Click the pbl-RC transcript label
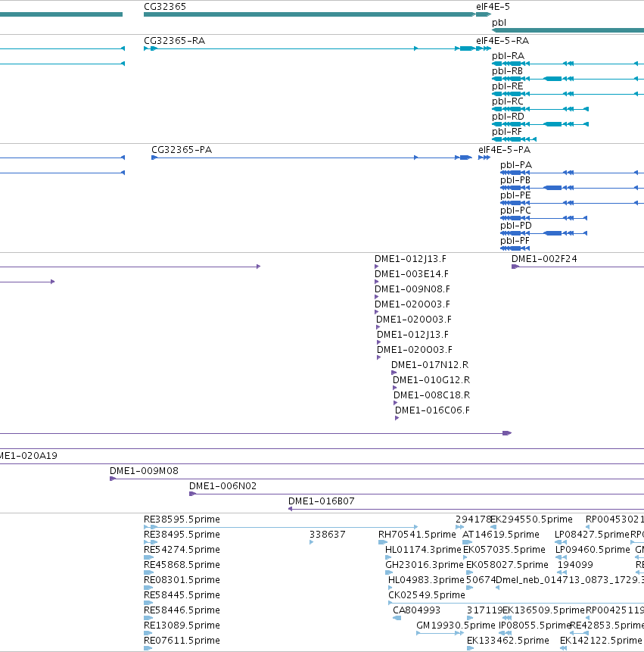Image resolution: width=644 pixels, height=652 pixels. pos(507,101)
